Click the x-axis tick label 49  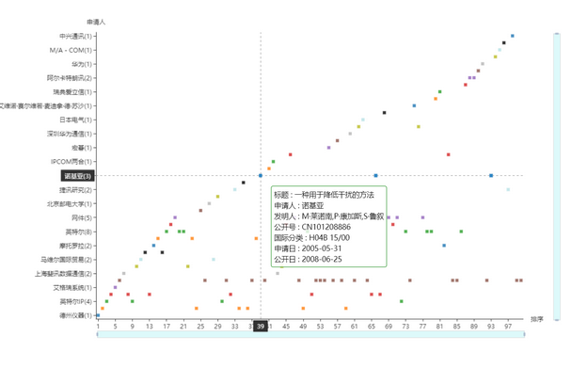(x=303, y=327)
